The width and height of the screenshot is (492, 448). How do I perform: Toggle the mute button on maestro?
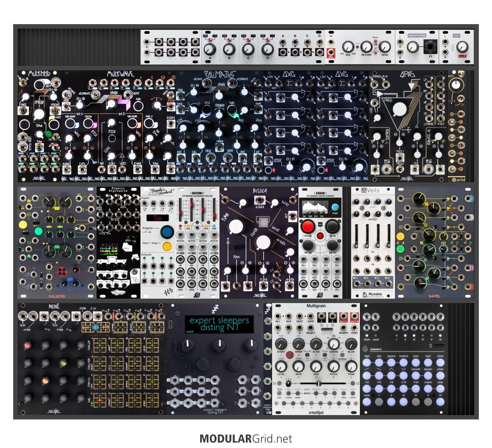coord(366,401)
